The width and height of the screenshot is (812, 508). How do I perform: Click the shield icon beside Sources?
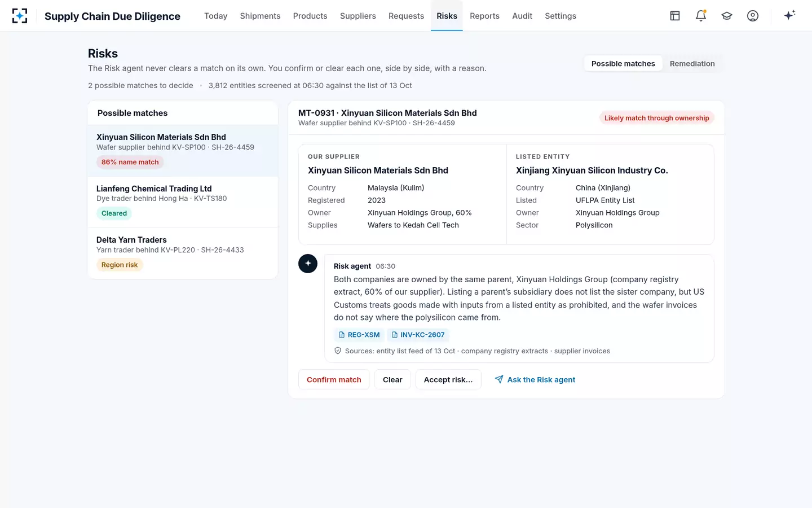tap(338, 351)
